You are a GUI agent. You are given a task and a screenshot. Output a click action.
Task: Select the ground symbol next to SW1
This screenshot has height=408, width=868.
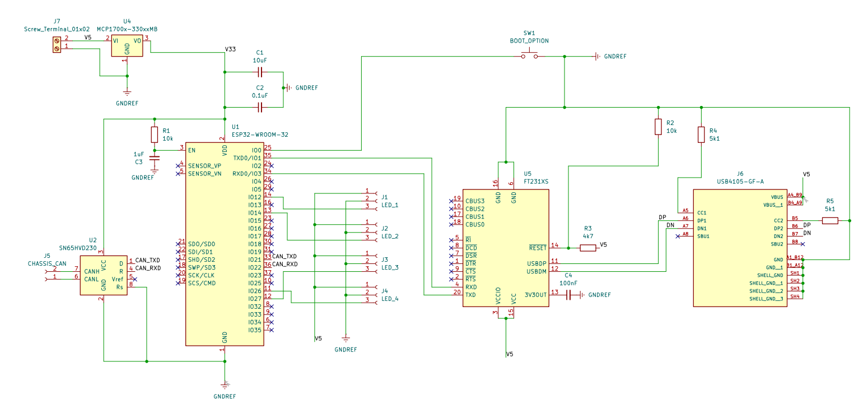(x=596, y=57)
